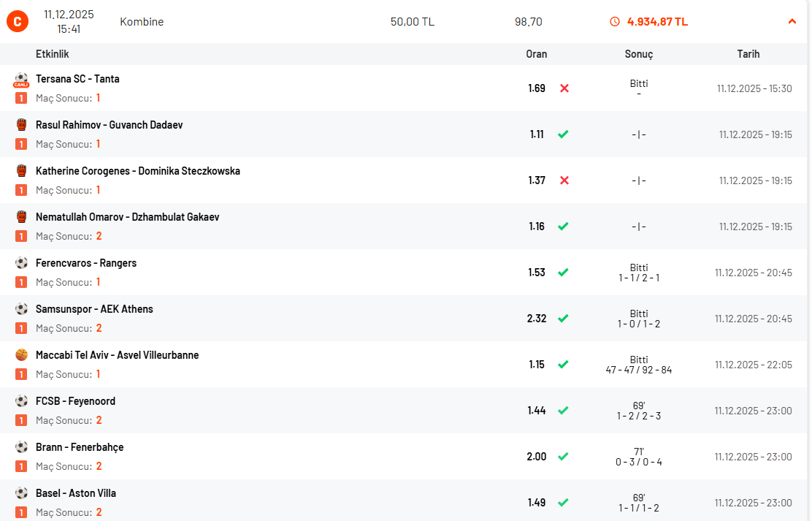
Task: Click the green check for Maccabi Tel Aviv row
Action: [x=564, y=365]
